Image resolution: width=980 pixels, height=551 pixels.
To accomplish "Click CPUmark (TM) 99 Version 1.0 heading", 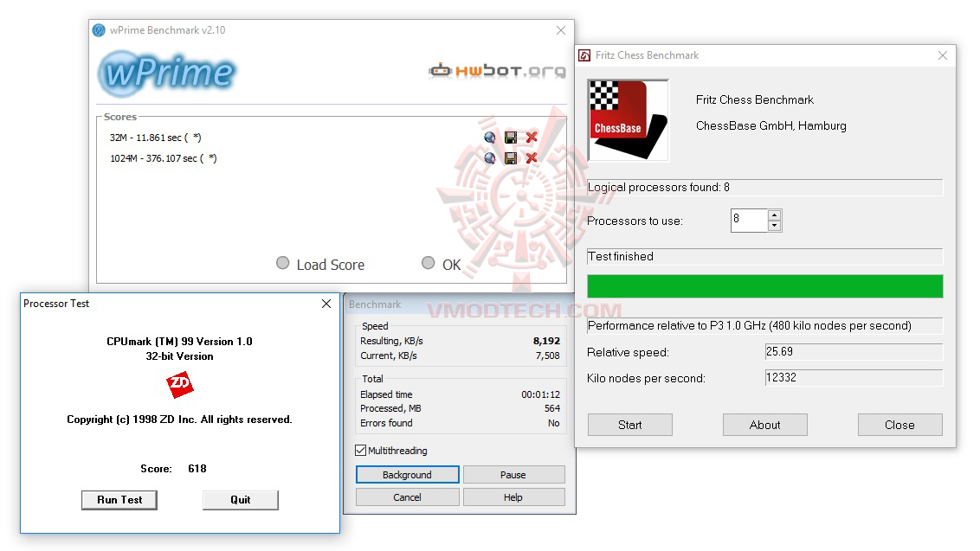I will pos(179,342).
